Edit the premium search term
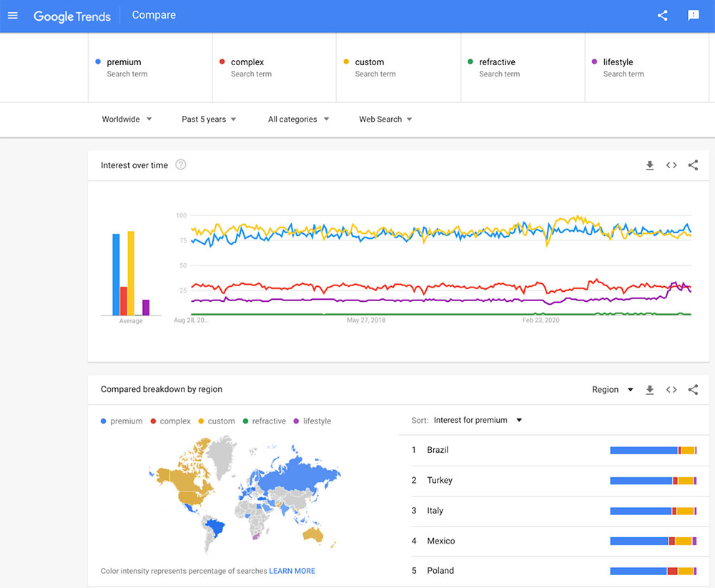 click(124, 62)
